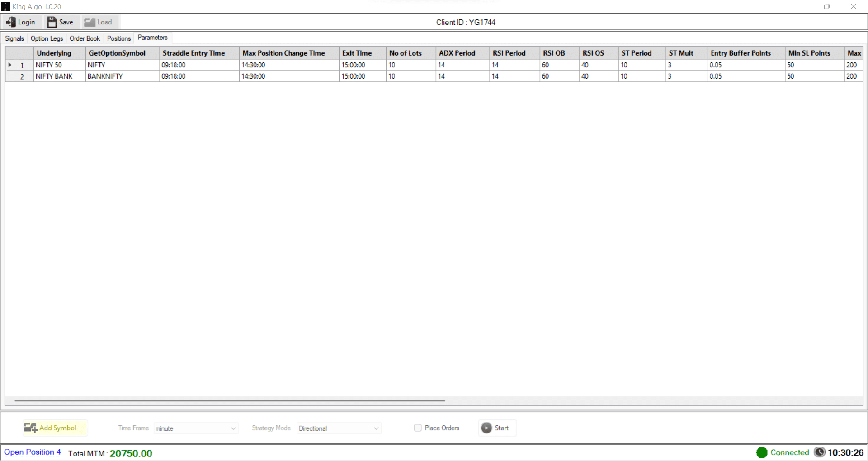Image resolution: width=868 pixels, height=461 pixels.
Task: Select row header 2
Action: 19,76
